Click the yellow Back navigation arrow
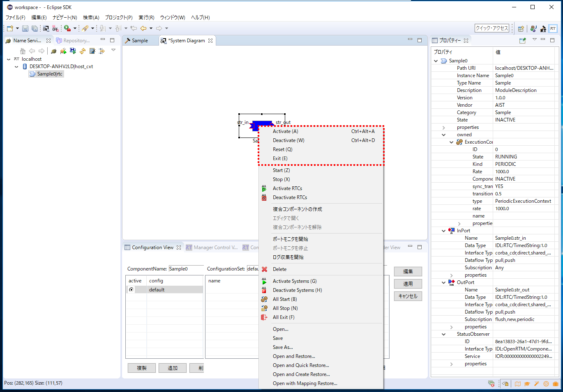The height and width of the screenshot is (392, 563). pos(143,28)
